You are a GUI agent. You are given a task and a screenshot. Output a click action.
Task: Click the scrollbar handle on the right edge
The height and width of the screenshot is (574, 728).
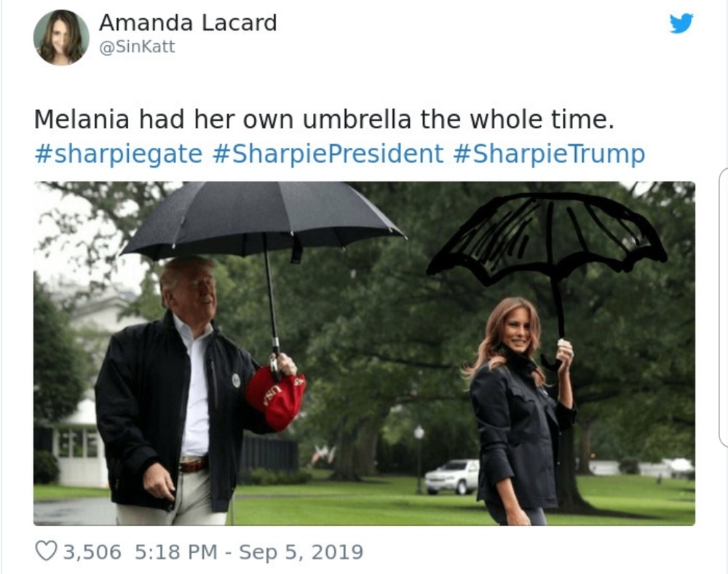click(x=724, y=306)
